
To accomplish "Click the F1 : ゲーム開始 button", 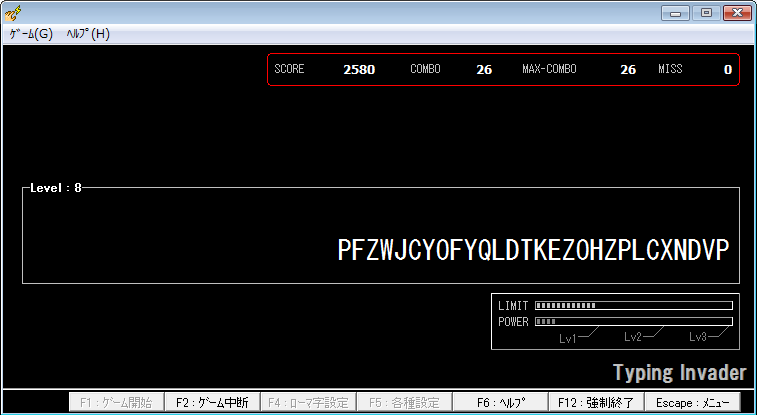I will (116, 402).
